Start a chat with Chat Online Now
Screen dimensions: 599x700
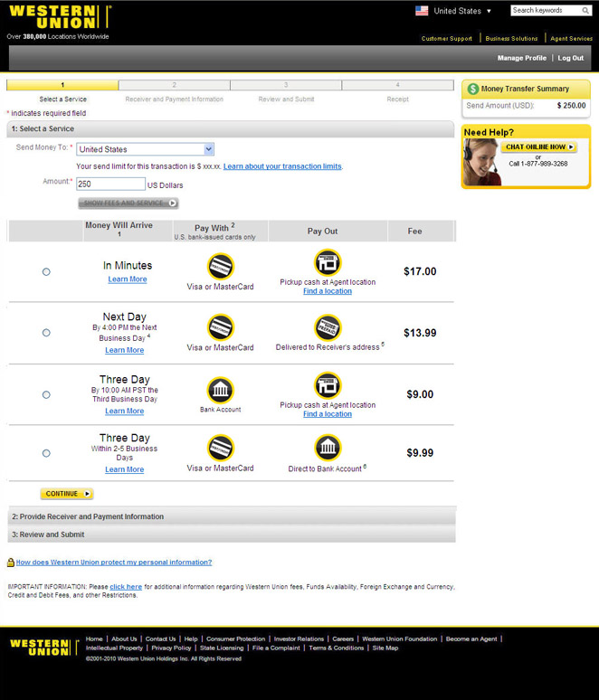point(538,147)
